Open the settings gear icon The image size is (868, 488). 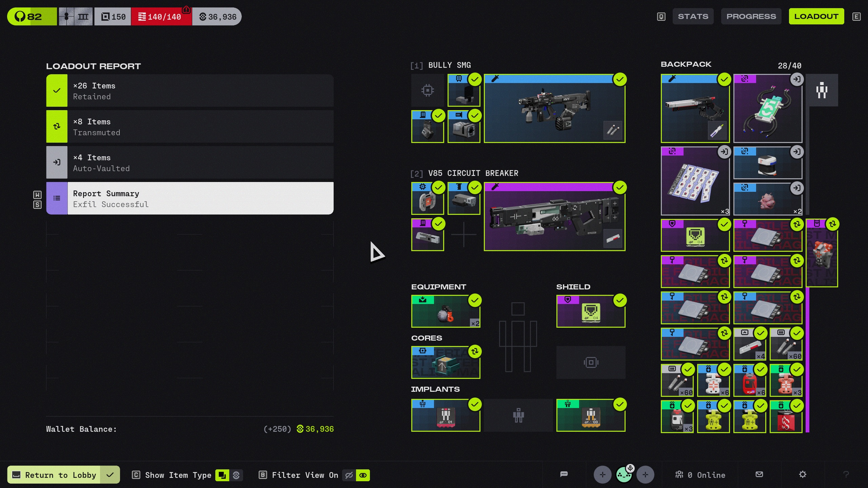pos(802,474)
